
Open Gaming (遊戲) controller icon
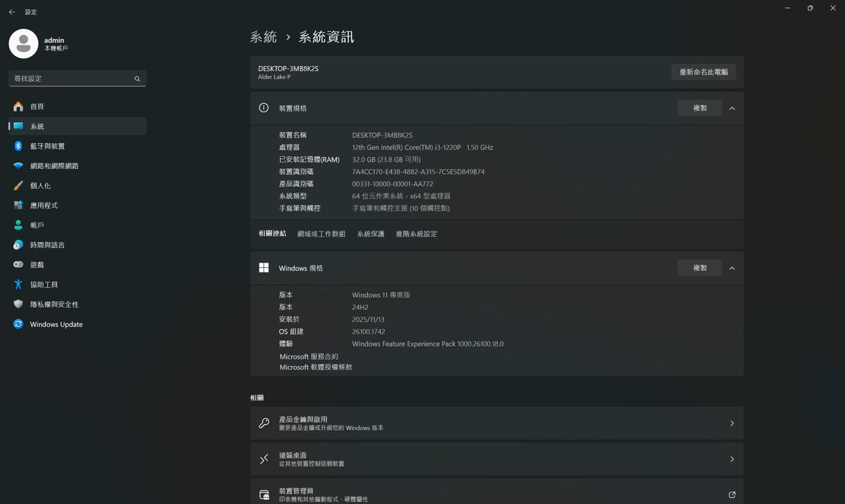click(18, 265)
